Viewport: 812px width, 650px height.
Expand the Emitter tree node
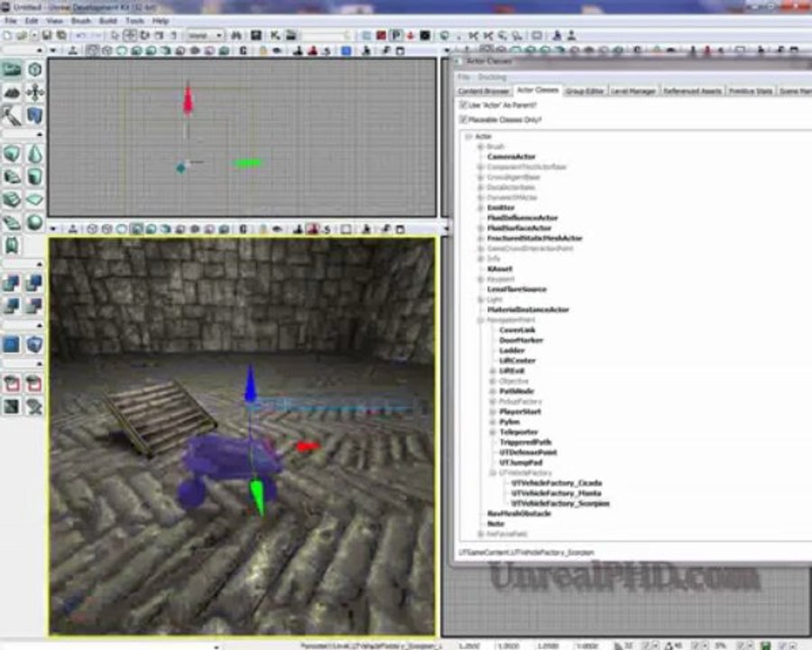pyautogui.click(x=481, y=208)
